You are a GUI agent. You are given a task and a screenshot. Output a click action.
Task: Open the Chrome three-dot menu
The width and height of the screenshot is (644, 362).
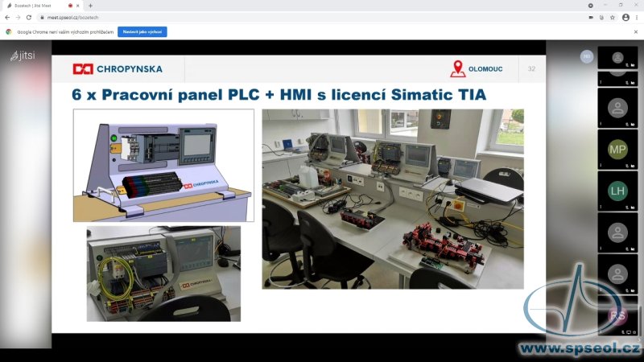[x=637, y=18]
